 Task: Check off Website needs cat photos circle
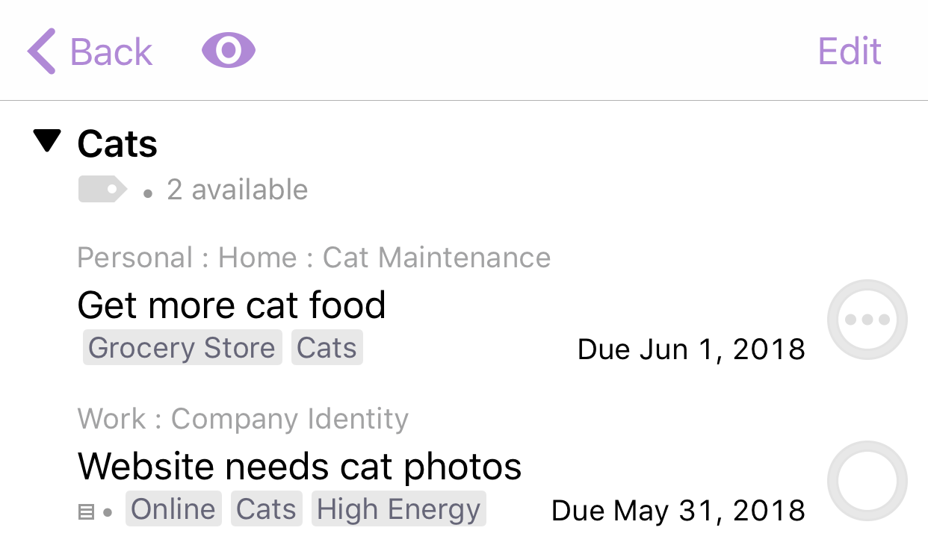pyautogui.click(x=867, y=481)
